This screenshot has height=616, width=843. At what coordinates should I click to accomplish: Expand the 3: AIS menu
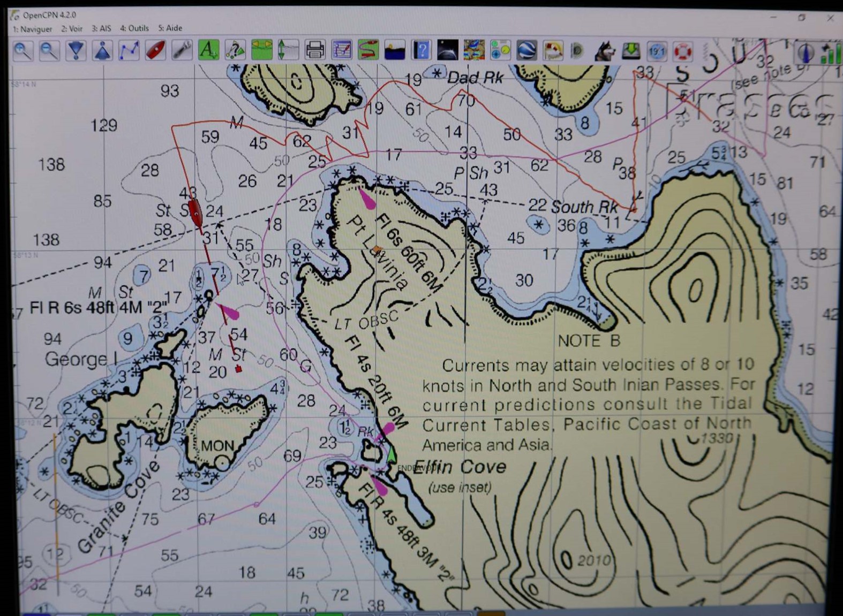[101, 28]
